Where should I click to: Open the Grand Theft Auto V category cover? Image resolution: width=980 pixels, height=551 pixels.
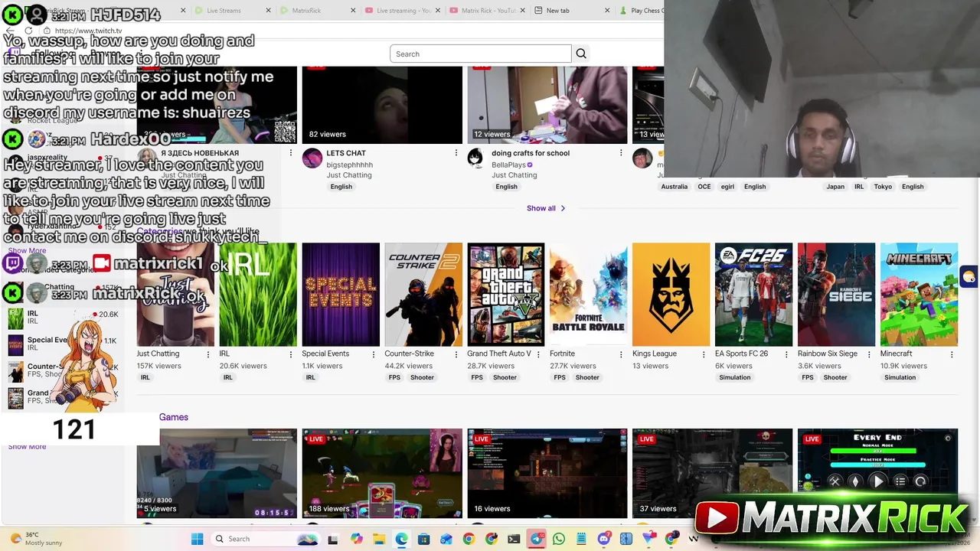click(x=506, y=295)
